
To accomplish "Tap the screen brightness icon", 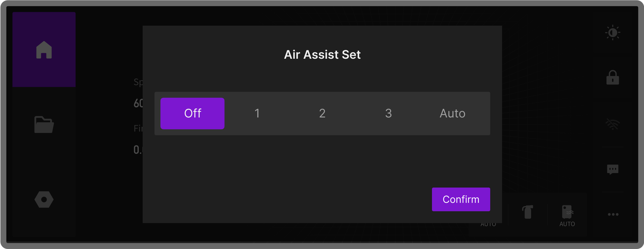I will point(612,33).
